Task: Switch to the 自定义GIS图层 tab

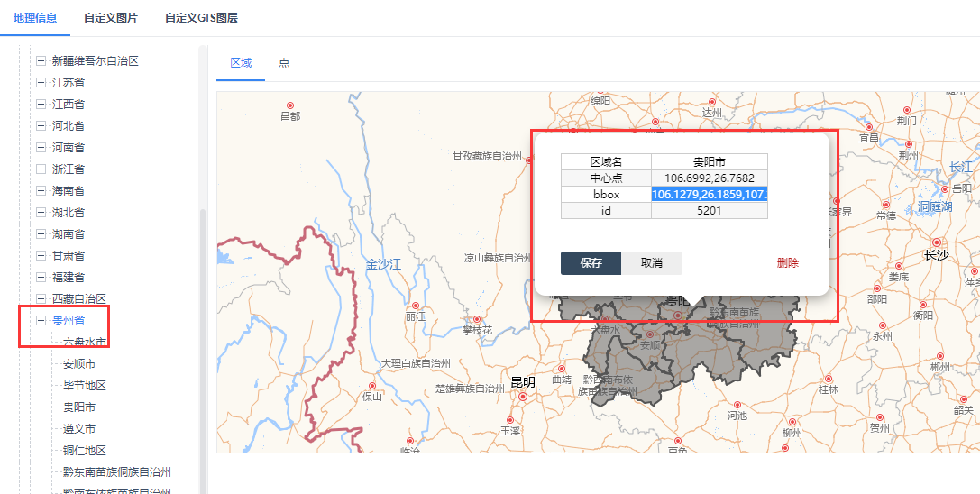Action: point(201,17)
